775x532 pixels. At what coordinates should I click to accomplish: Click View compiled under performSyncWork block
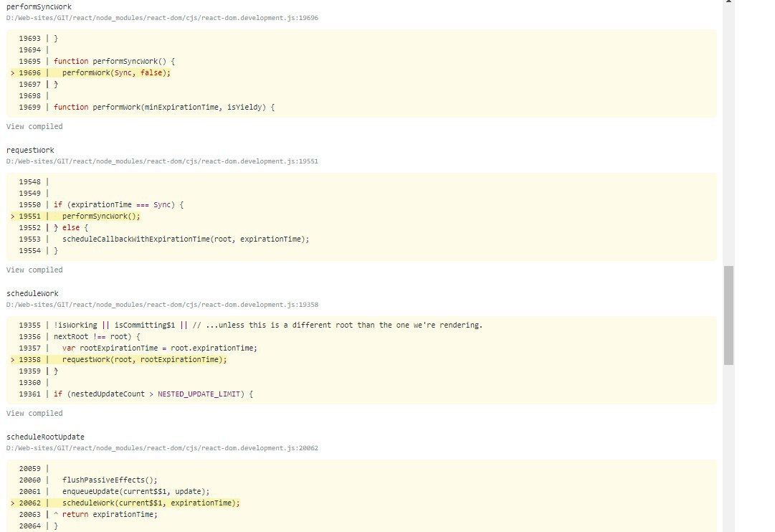(x=34, y=127)
